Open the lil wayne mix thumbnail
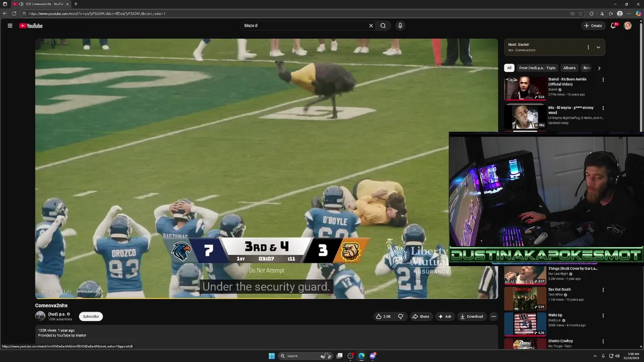Image resolution: width=644 pixels, height=362 pixels. (x=525, y=117)
